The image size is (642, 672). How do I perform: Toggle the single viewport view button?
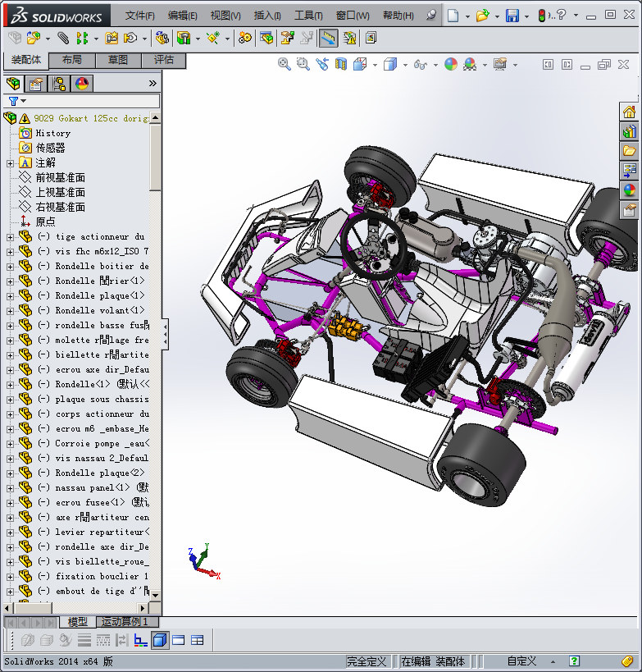[x=178, y=640]
